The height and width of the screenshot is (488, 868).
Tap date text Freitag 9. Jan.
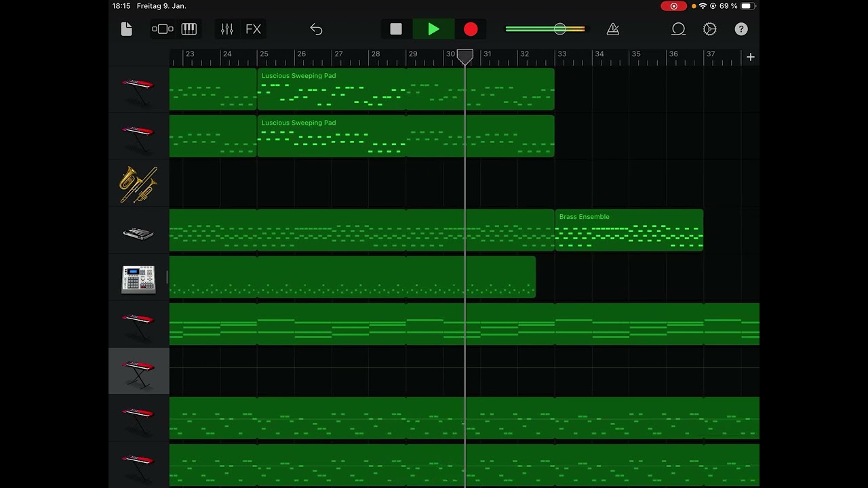pyautogui.click(x=161, y=6)
